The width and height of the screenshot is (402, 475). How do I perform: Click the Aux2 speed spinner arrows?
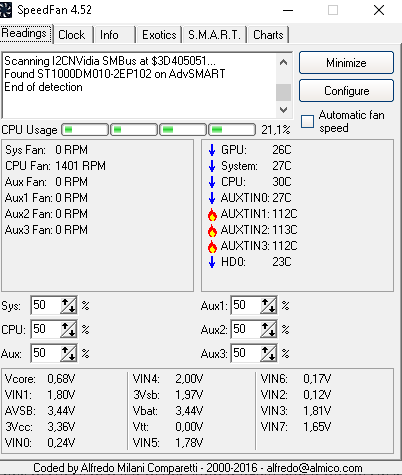pyautogui.click(x=268, y=329)
